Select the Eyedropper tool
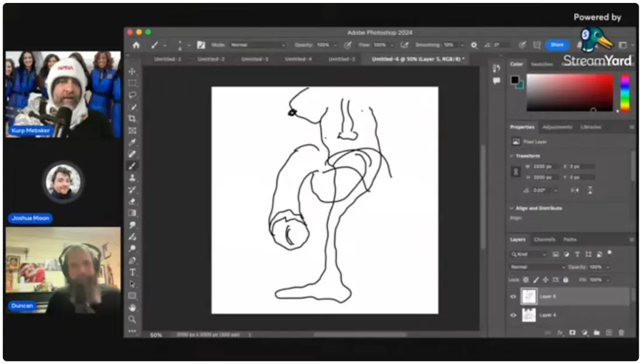Viewport: 641px width, 364px height. coord(132,142)
